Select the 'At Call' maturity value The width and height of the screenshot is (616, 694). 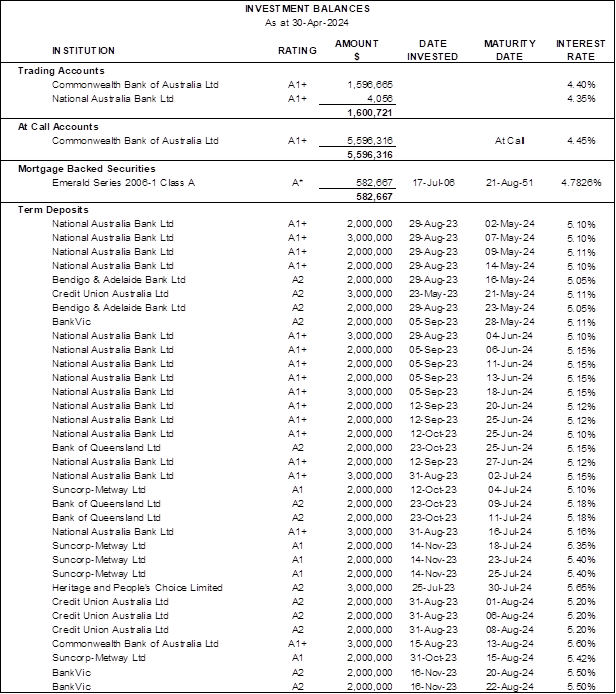click(x=509, y=141)
